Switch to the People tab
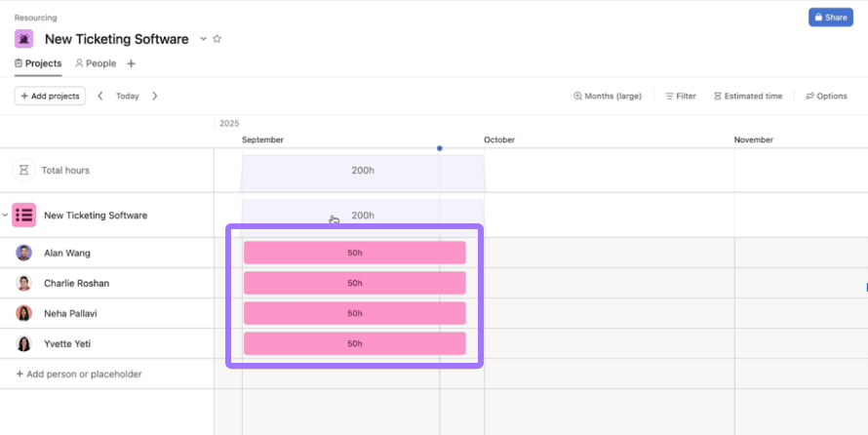The image size is (868, 435). (96, 63)
